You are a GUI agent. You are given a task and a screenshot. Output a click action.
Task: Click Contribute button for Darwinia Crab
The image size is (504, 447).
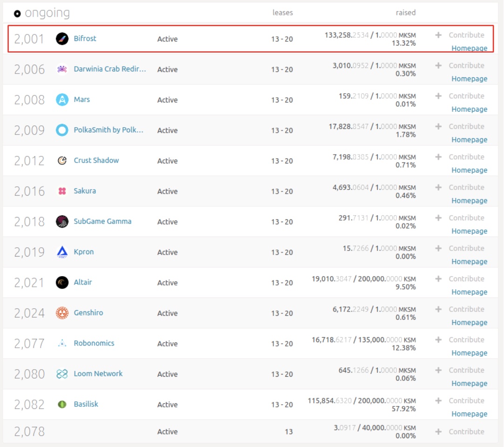460,66
